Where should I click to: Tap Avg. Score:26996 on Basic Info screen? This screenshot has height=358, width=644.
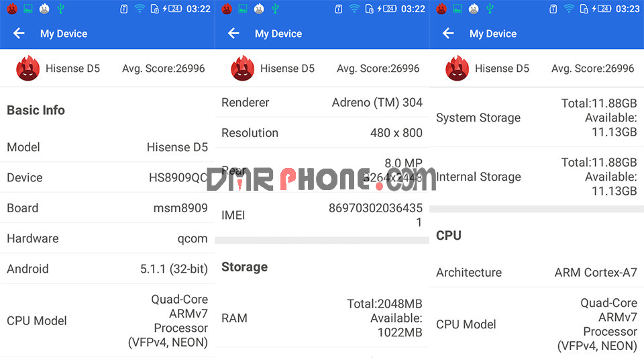click(x=164, y=69)
